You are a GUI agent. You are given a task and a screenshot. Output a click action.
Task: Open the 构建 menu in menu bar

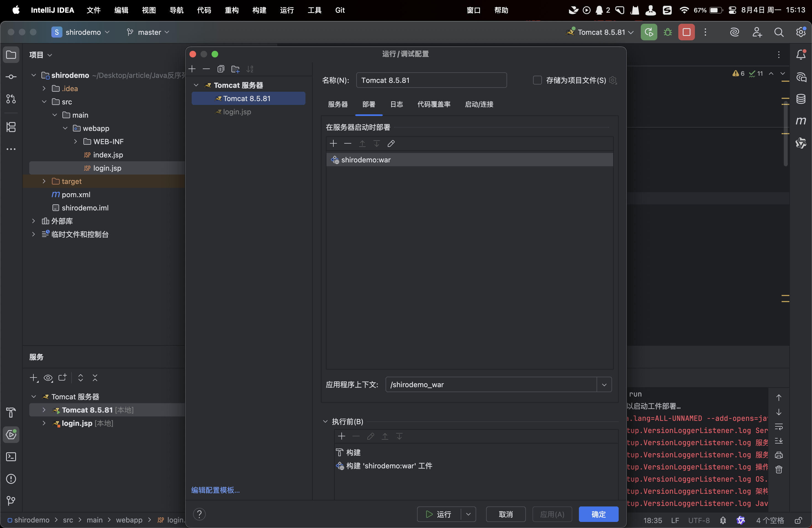click(x=259, y=10)
